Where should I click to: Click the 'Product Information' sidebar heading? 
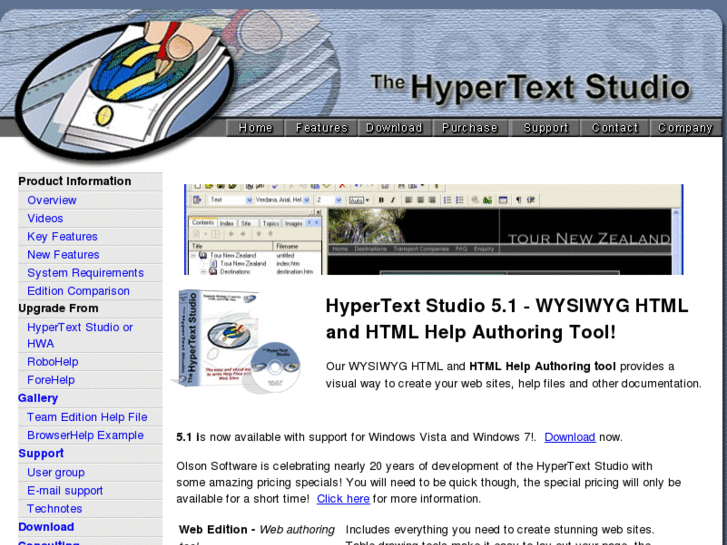tap(75, 181)
